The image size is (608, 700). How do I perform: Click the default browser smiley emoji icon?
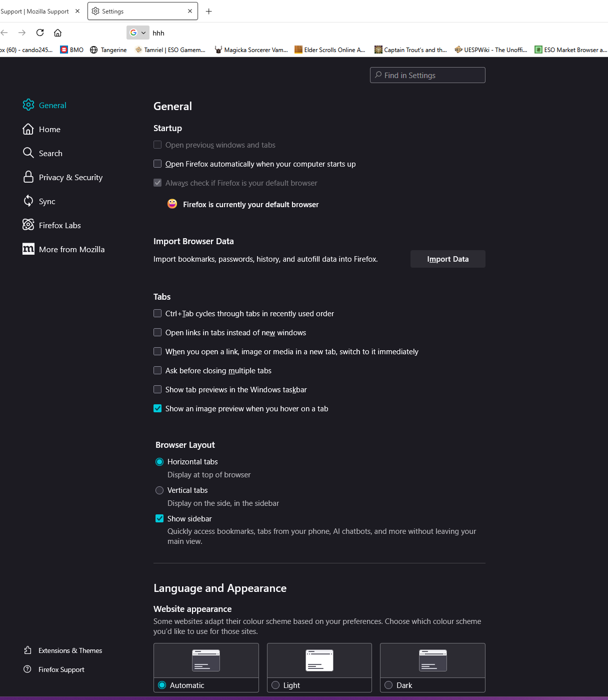(172, 204)
